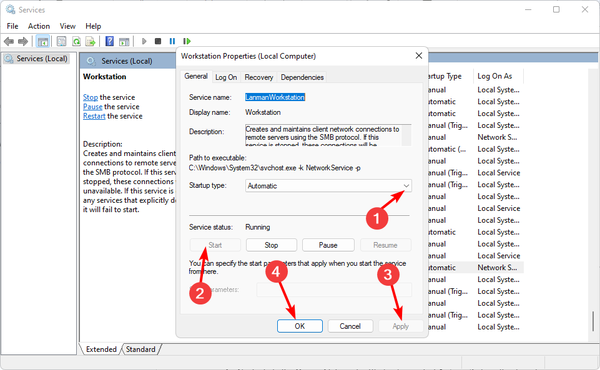Click the Export List toolbar icon
This screenshot has height=370, width=600.
91,41
